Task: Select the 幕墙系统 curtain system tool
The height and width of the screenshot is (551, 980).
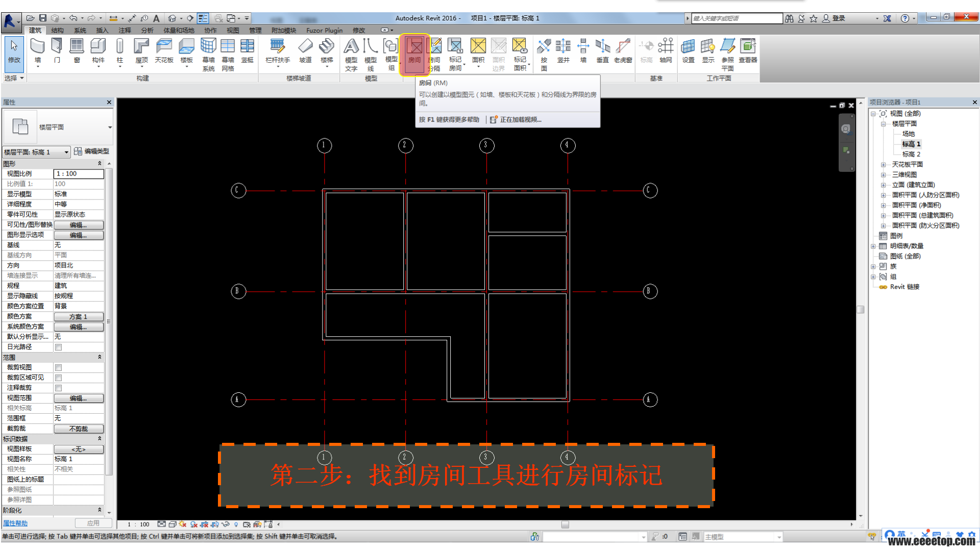Action: [x=208, y=54]
